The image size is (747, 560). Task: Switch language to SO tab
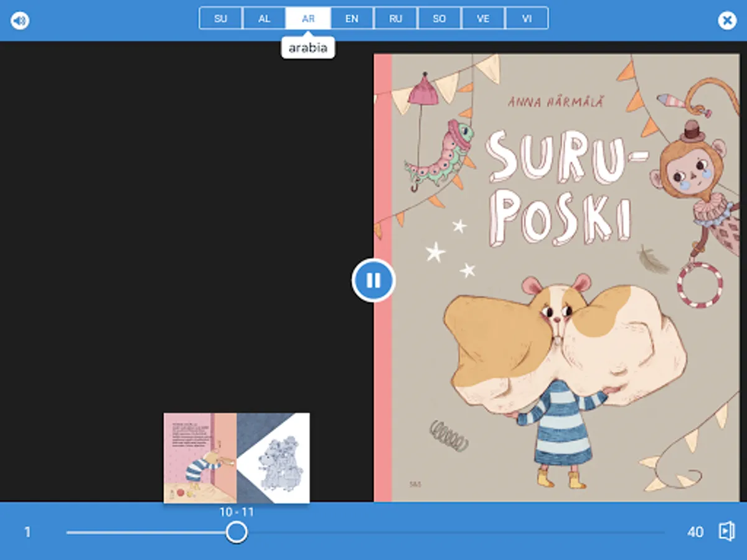[439, 18]
